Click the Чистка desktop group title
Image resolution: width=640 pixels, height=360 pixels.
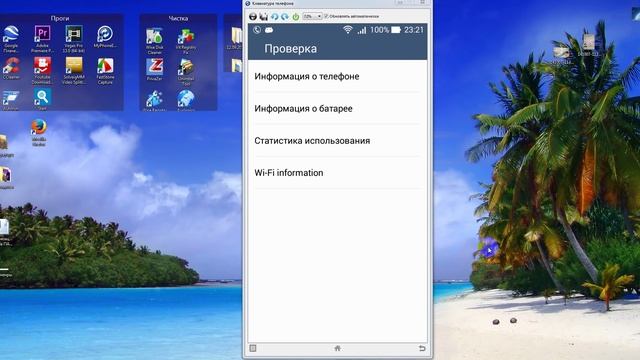[x=178, y=18]
